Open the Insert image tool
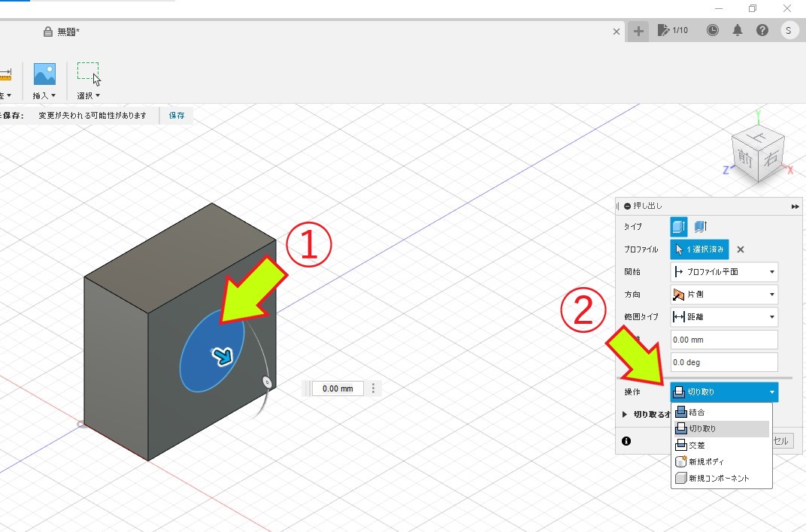806x532 pixels. 44,74
